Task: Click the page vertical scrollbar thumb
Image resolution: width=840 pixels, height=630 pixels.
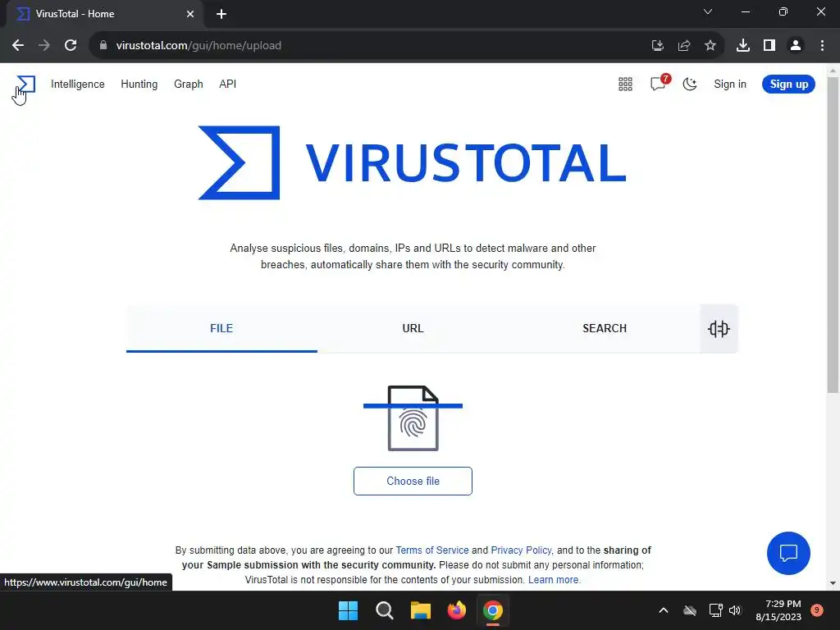Action: [x=833, y=235]
